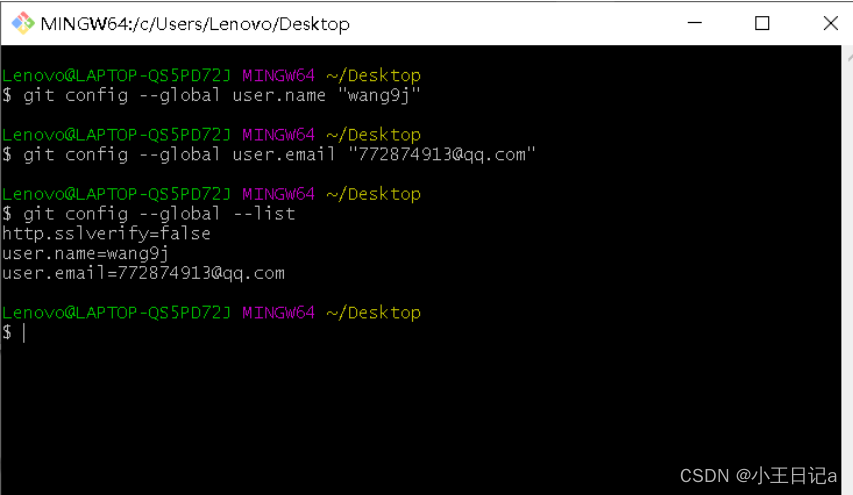Close the MINGW64 terminal window
This screenshot has width=853, height=495.
(x=830, y=23)
